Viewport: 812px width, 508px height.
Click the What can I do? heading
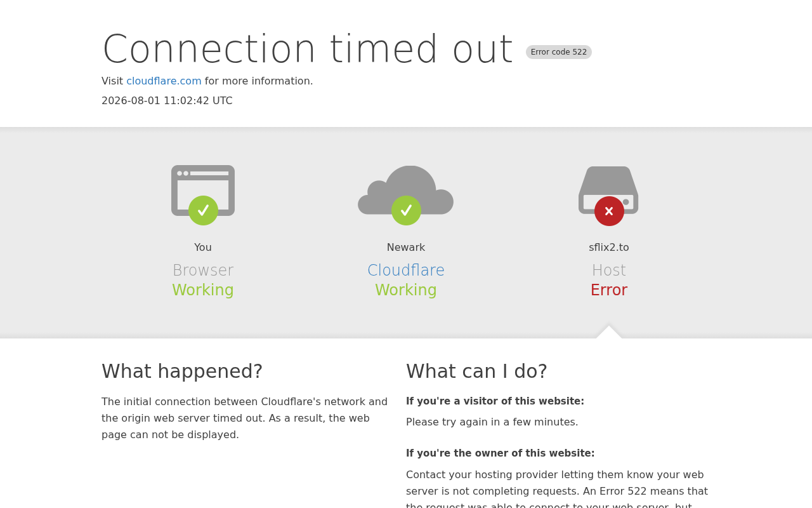click(x=476, y=371)
